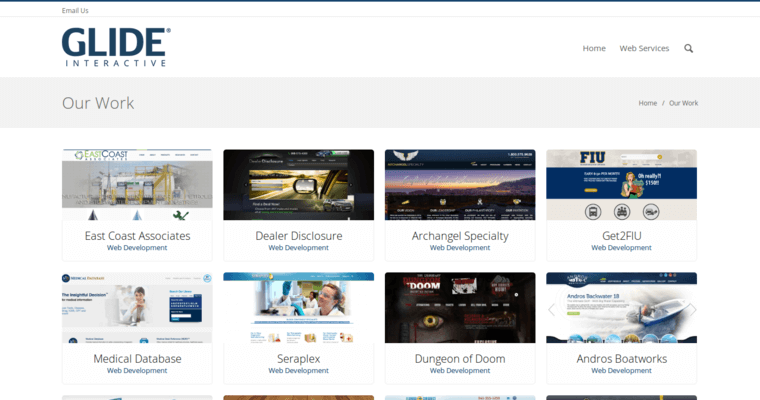This screenshot has width=760, height=400.
Task: Click Web Development under Seraplex
Action: tap(298, 371)
